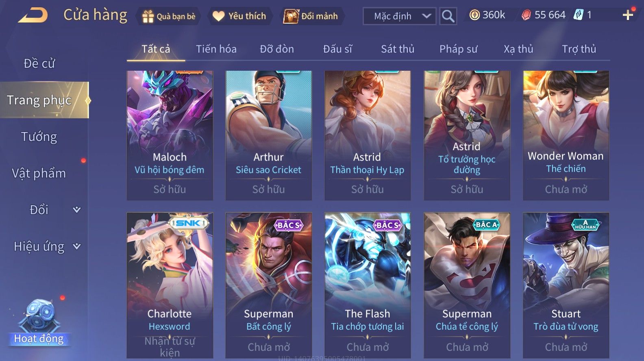Select The Flash Tia chớp tương lai card
644x361 pixels.
coord(368,286)
